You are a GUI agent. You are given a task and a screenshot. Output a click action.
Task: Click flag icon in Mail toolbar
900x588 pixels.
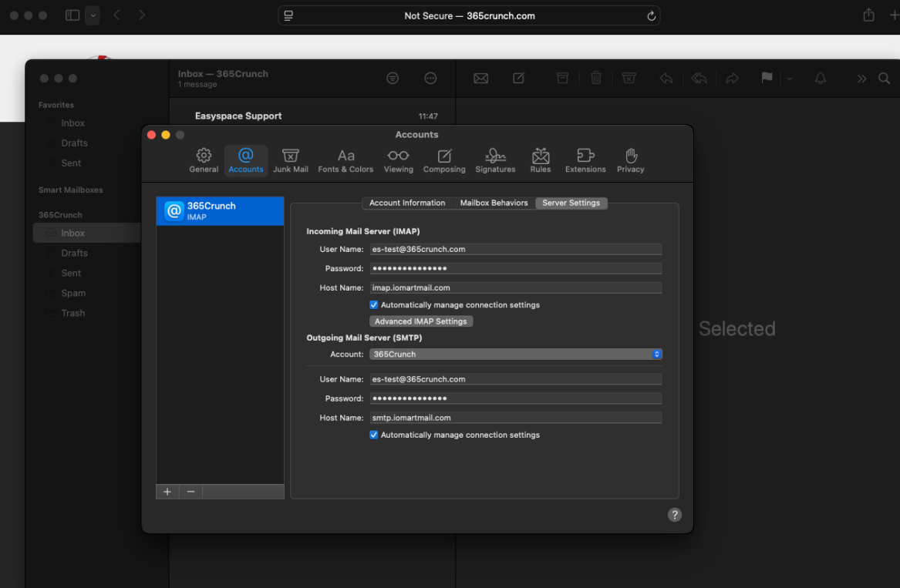click(767, 78)
